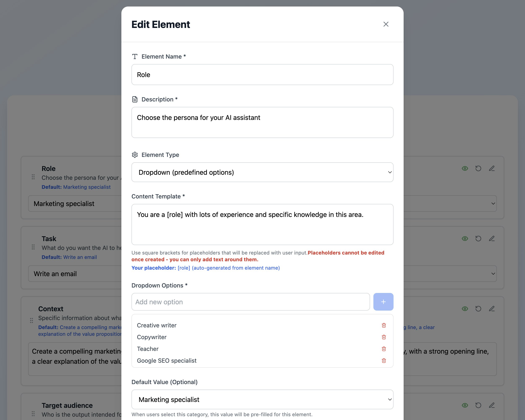525x420 pixels.
Task: Open the Default Value dropdown
Action: pos(262,399)
